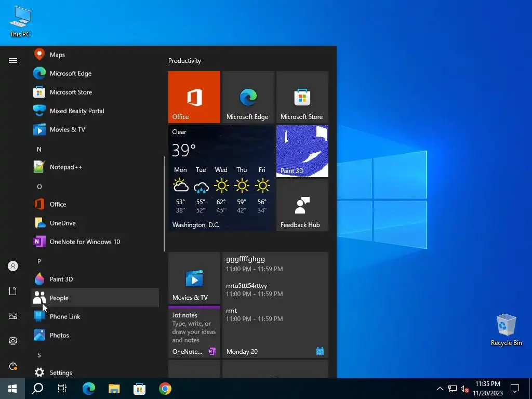Open Maps from the app list
Viewport: 532px width, 399px height.
(95, 55)
